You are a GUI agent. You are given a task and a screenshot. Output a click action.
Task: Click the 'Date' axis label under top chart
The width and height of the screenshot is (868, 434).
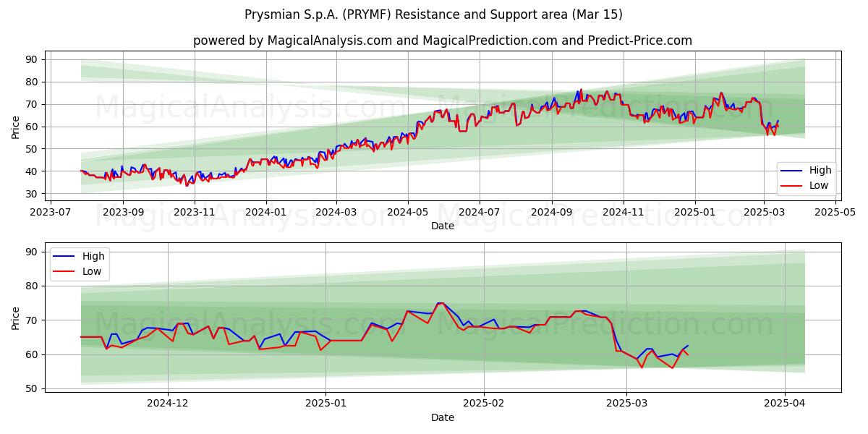click(443, 226)
